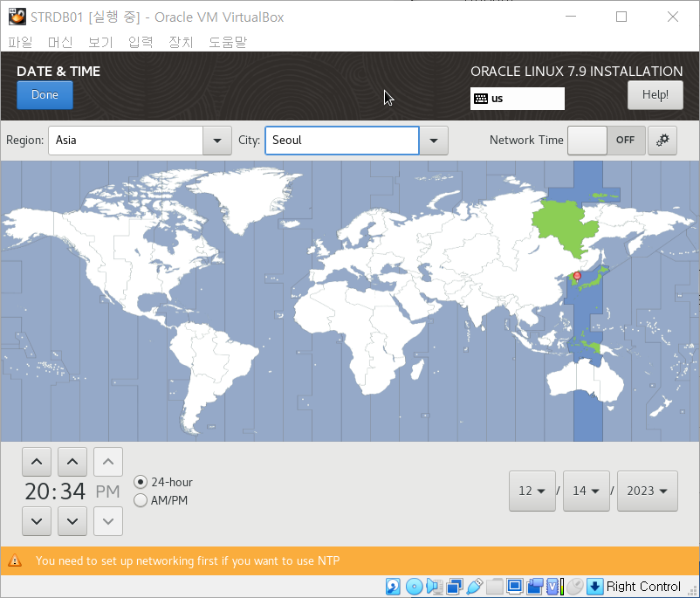Click Greenland on the world map
Screen dimensions: 700x598
tap(244, 196)
